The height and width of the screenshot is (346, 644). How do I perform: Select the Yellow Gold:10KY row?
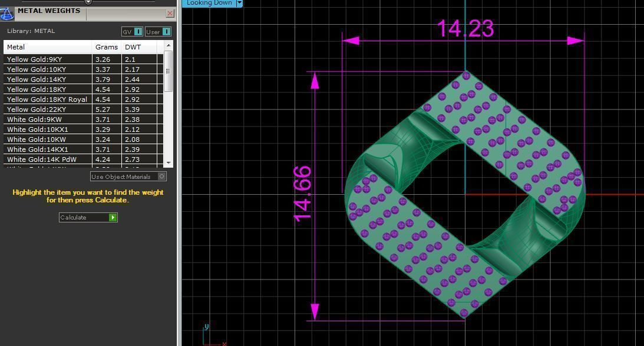coord(84,69)
